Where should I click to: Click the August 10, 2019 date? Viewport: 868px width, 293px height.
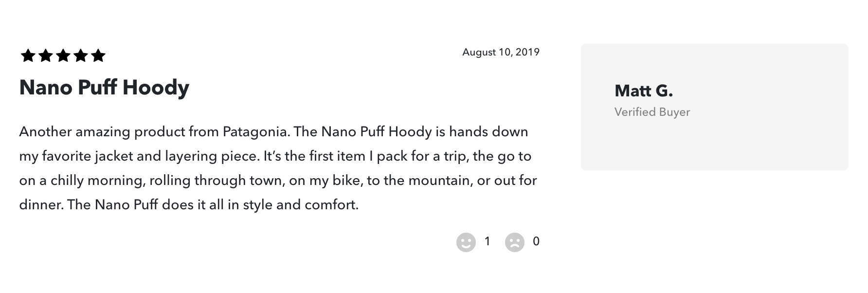500,52
